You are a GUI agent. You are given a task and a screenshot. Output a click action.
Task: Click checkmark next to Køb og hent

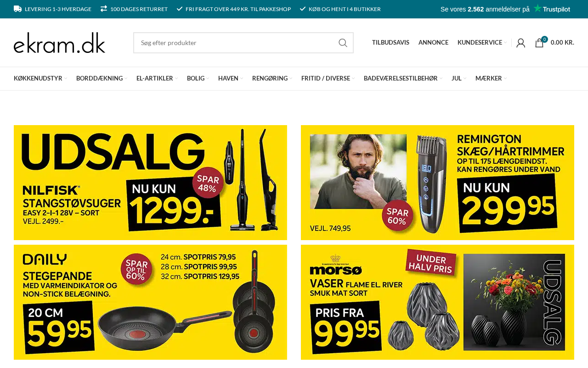pos(303,9)
